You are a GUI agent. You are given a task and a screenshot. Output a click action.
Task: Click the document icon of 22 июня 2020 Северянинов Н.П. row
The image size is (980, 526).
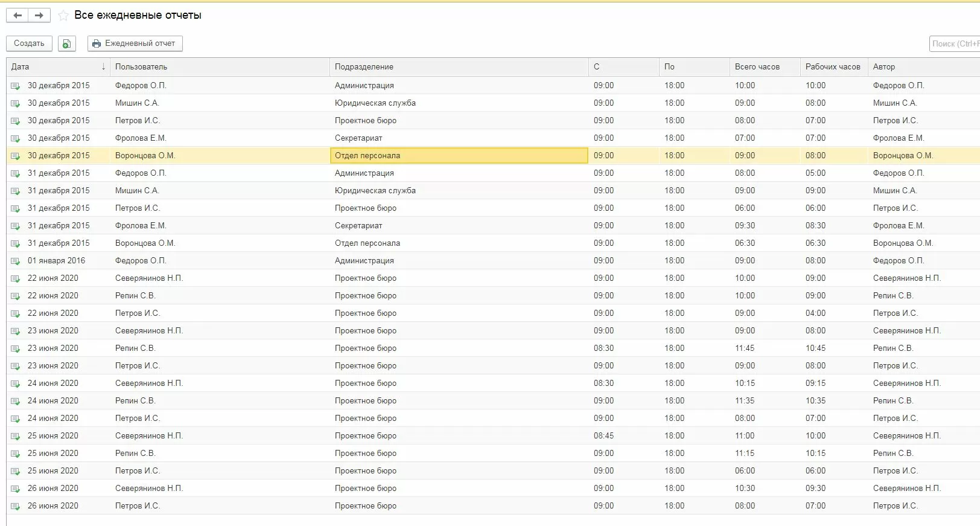click(15, 278)
